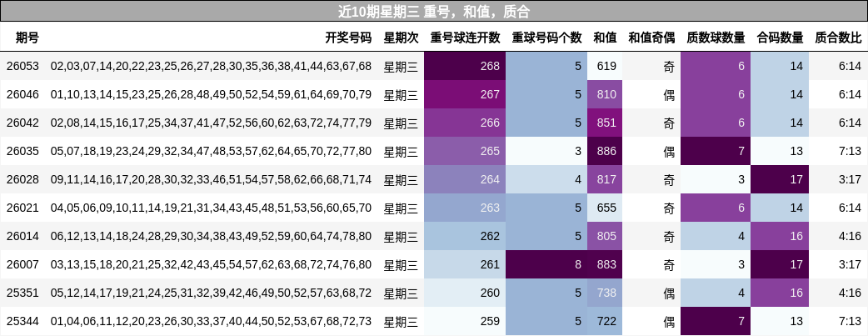Click the sum value 810

(x=605, y=94)
